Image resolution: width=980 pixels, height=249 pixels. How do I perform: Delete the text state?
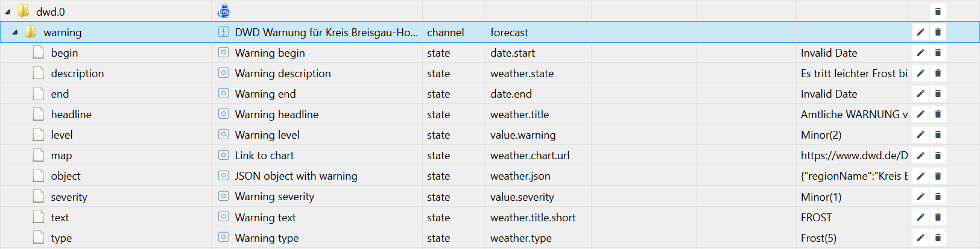coord(938,217)
